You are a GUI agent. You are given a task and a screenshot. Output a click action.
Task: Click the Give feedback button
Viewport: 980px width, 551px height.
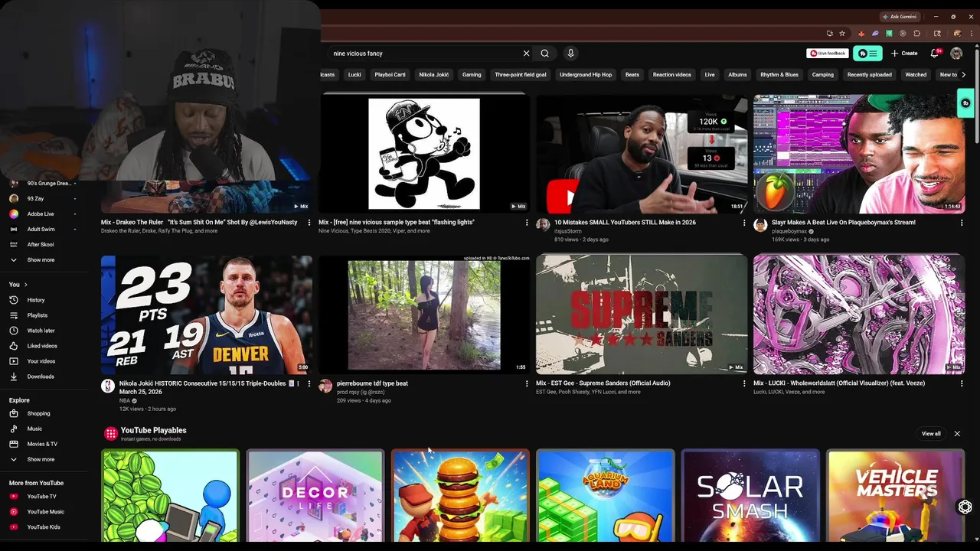click(x=828, y=54)
